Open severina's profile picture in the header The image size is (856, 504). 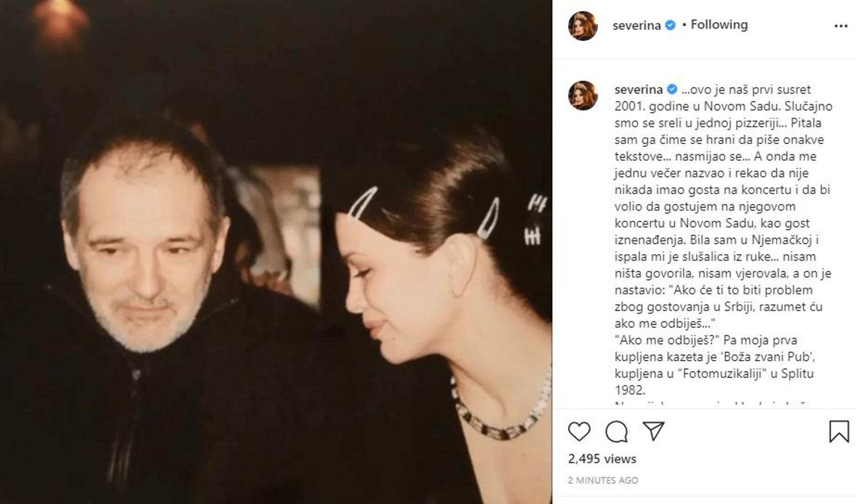(583, 26)
